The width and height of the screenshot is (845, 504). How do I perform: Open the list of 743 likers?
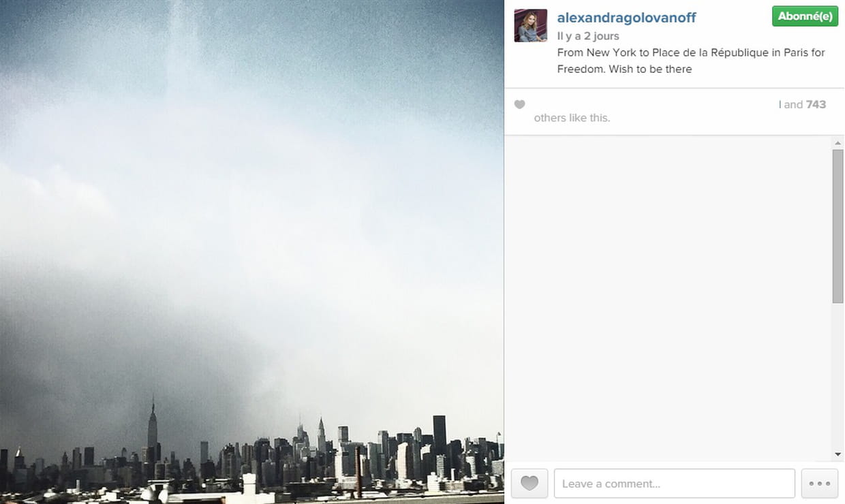pyautogui.click(x=816, y=104)
